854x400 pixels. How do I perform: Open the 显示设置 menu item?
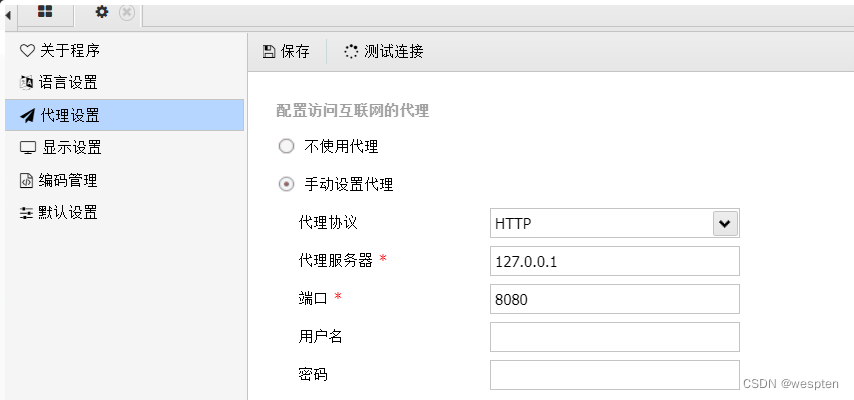71,148
